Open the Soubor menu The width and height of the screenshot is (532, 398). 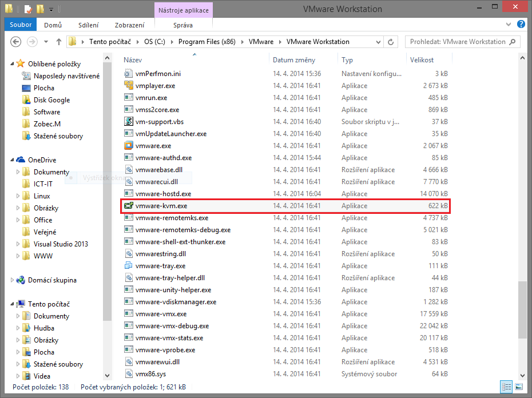click(20, 25)
